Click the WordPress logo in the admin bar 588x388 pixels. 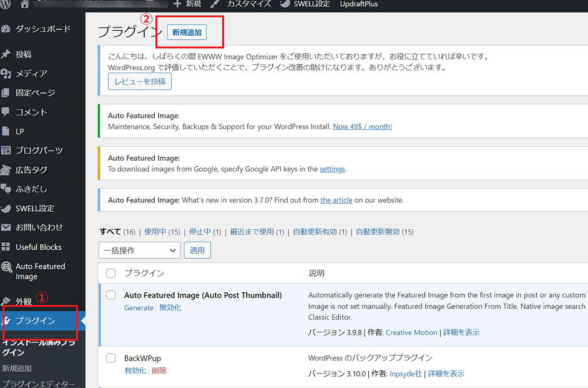pyautogui.click(x=6, y=4)
